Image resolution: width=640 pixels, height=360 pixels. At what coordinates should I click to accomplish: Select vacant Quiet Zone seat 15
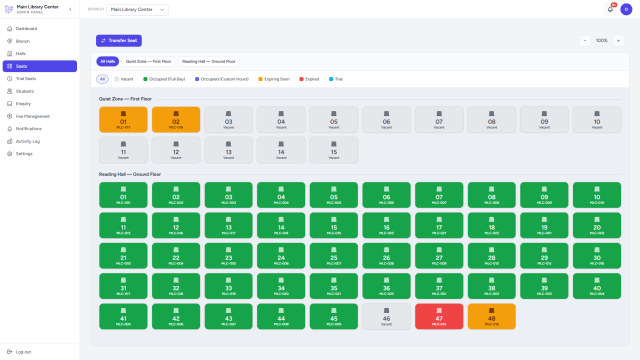pyautogui.click(x=334, y=150)
